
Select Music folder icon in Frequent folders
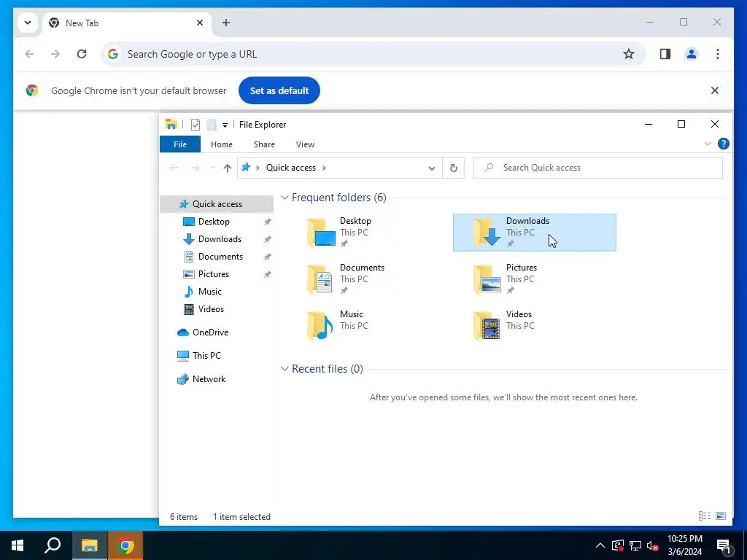[x=320, y=326]
